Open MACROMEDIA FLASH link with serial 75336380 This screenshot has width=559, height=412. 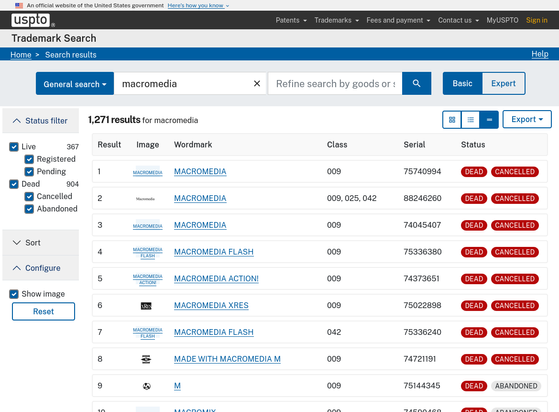click(x=214, y=252)
